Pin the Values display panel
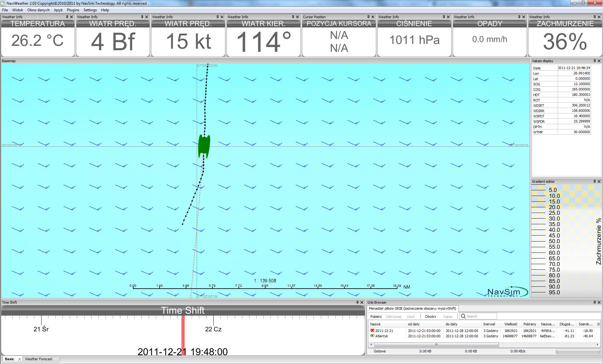Image resolution: width=603 pixels, height=364 pixels. (x=595, y=61)
